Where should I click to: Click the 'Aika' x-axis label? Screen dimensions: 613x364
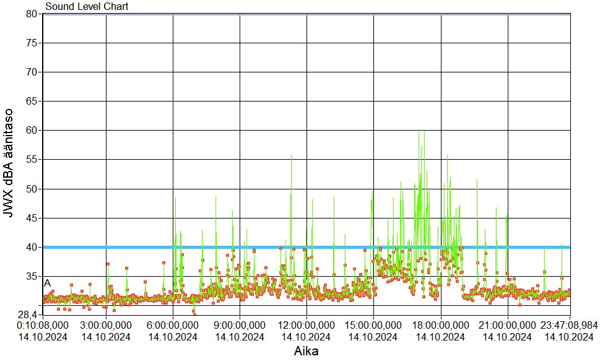tap(306, 351)
